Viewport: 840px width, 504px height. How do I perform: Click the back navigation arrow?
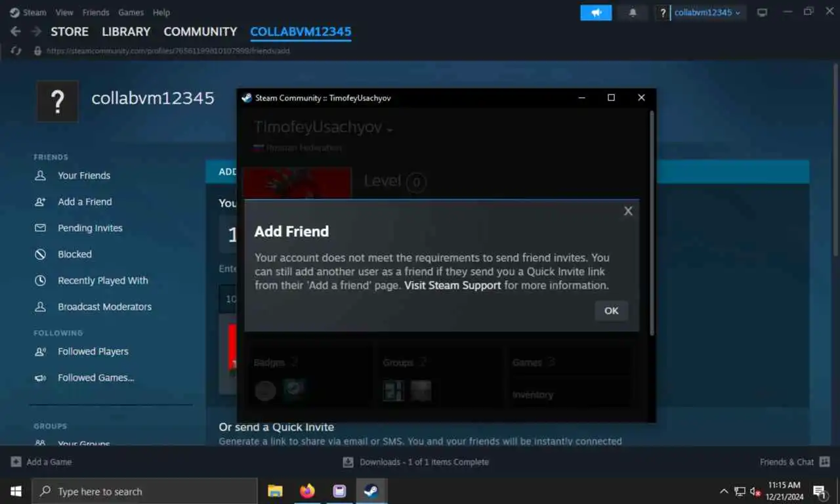click(16, 31)
